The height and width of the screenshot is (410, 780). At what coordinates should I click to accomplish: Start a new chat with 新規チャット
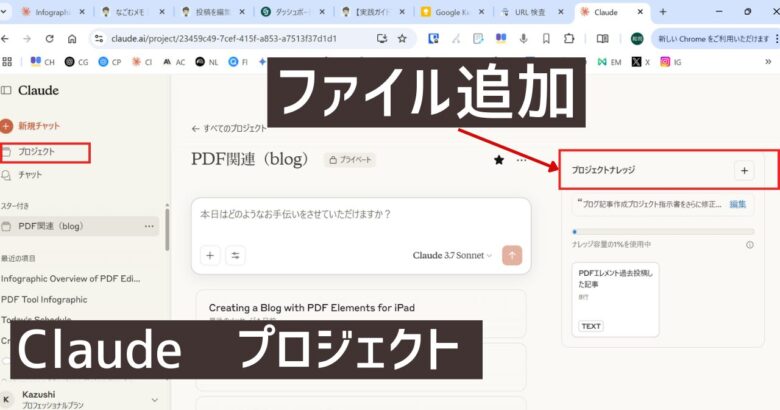point(31,126)
